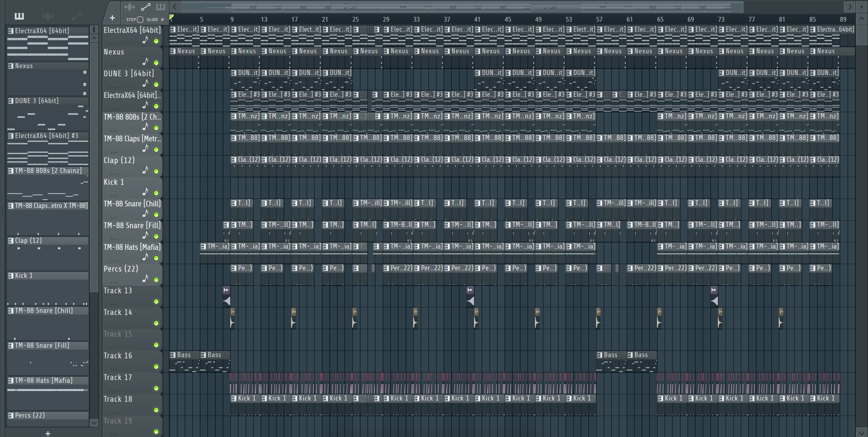
Task: Add new pattern with picker's bottom plus
Action: [x=48, y=433]
